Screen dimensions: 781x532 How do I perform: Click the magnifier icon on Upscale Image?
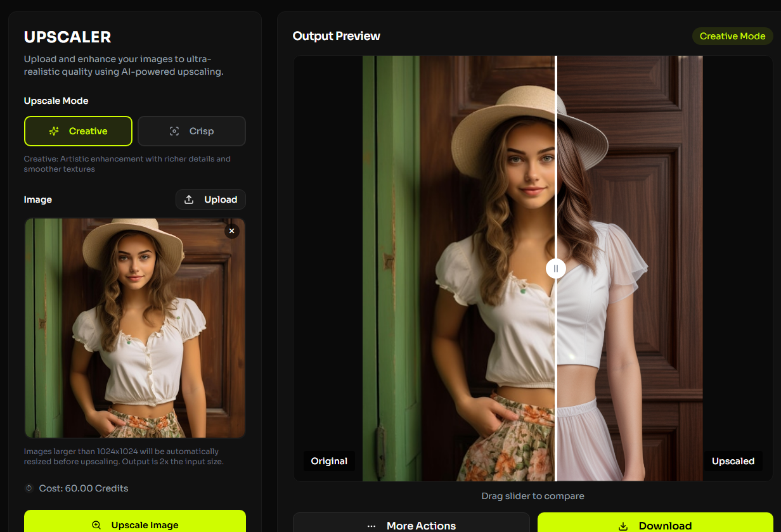pos(96,525)
